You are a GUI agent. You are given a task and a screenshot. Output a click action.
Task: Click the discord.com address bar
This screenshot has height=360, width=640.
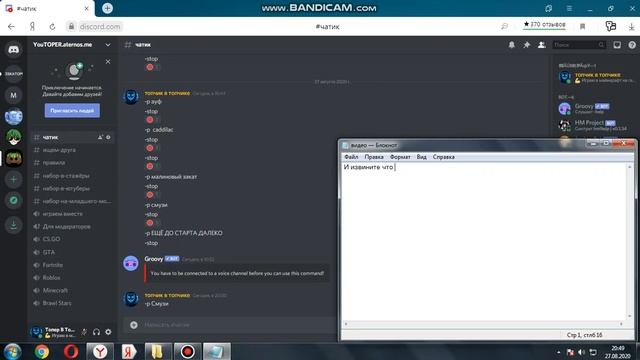[x=100, y=27]
